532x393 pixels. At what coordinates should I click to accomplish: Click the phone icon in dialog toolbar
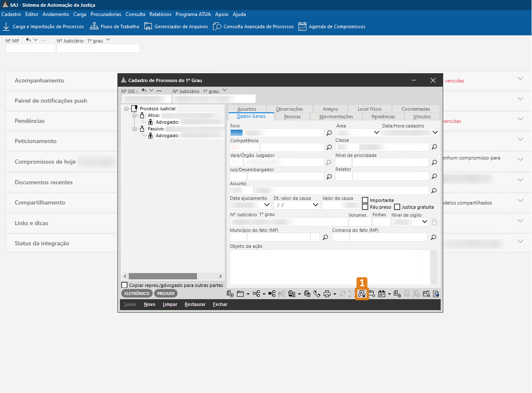(317, 294)
